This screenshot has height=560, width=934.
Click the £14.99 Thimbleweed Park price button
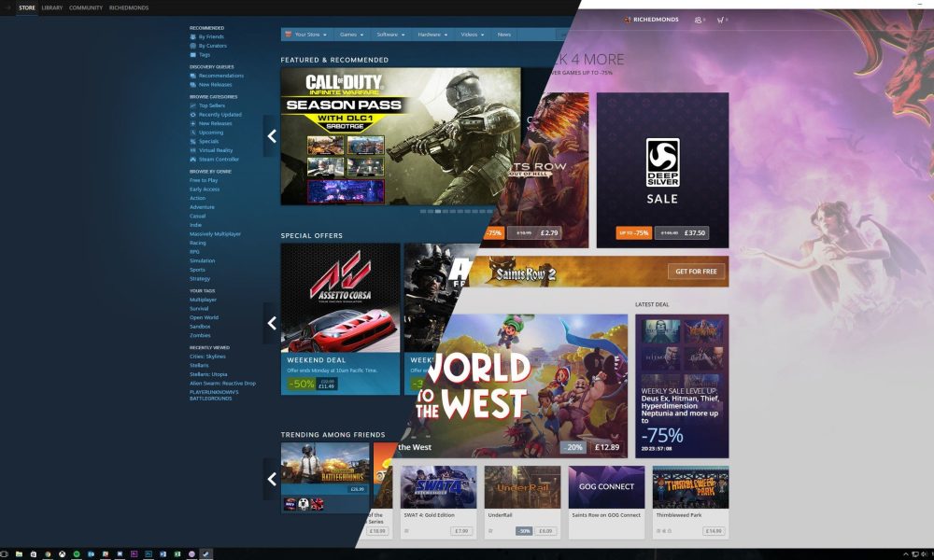[x=713, y=531]
